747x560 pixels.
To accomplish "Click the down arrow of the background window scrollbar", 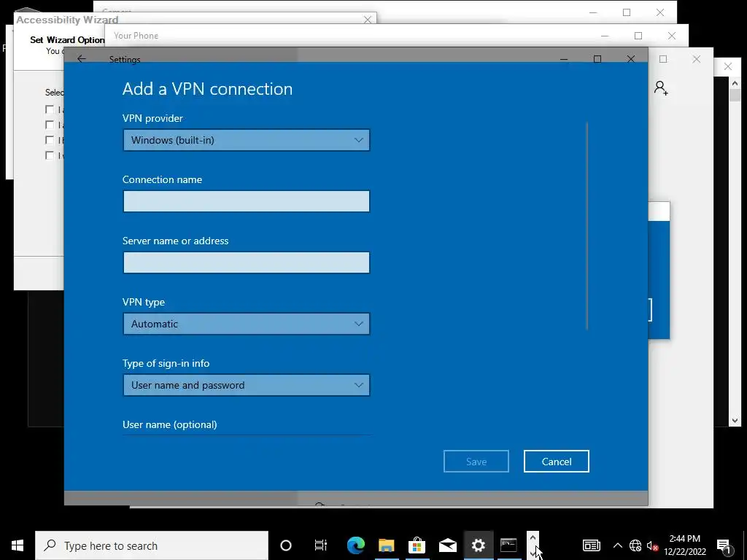I will [735, 421].
